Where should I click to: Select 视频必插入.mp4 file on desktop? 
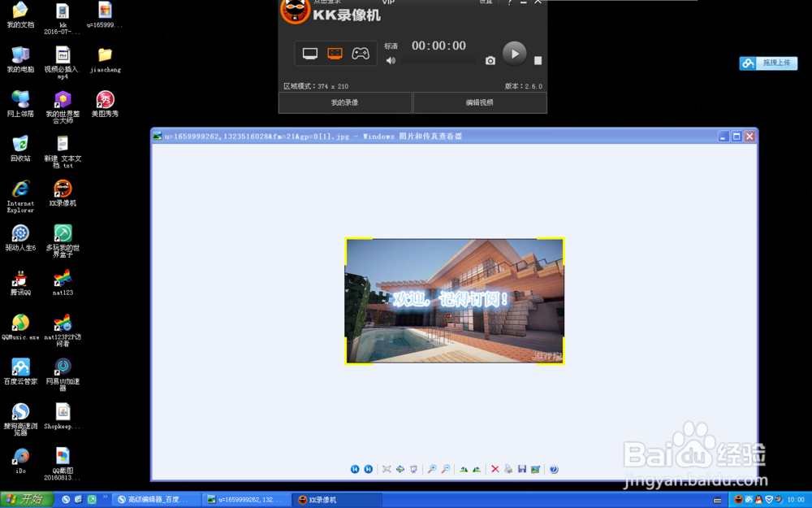tap(63, 63)
